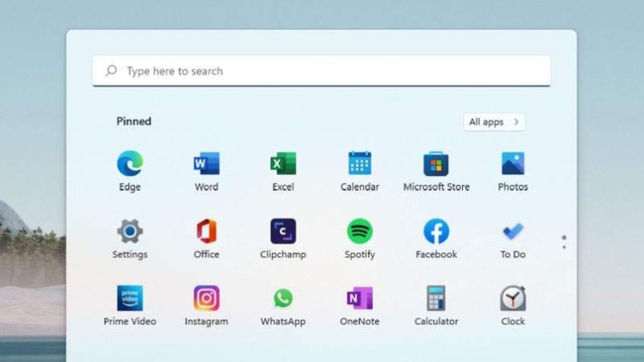
Task: Go to next pinned page dot
Action: [564, 247]
